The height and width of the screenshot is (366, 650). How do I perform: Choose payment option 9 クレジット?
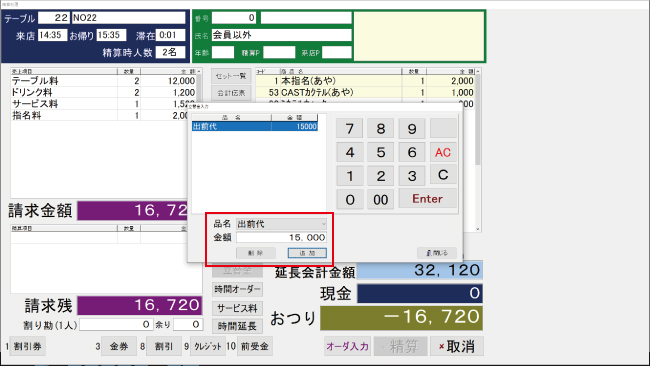[x=208, y=346]
